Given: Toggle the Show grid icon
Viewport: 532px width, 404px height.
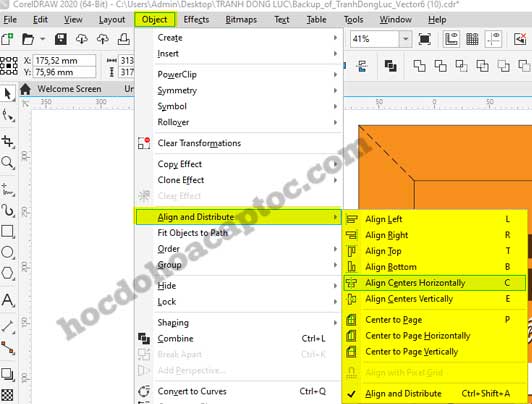Looking at the screenshot, I should tap(472, 39).
